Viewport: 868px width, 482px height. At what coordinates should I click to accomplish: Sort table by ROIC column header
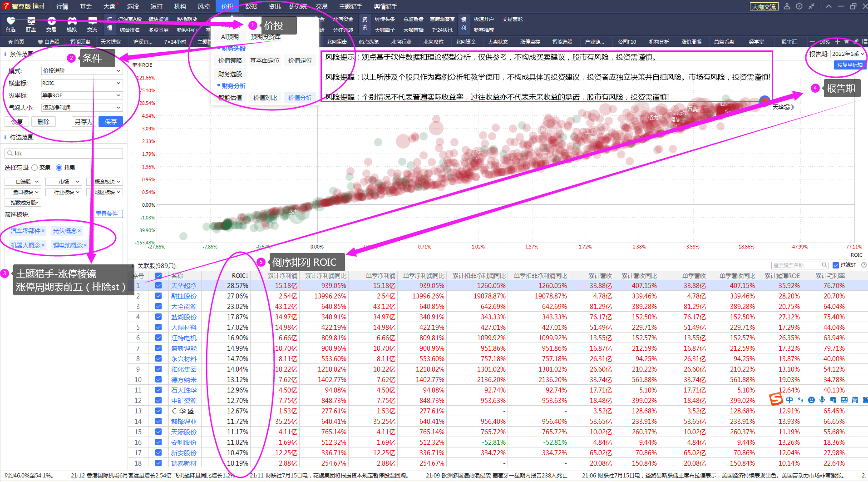click(240, 276)
